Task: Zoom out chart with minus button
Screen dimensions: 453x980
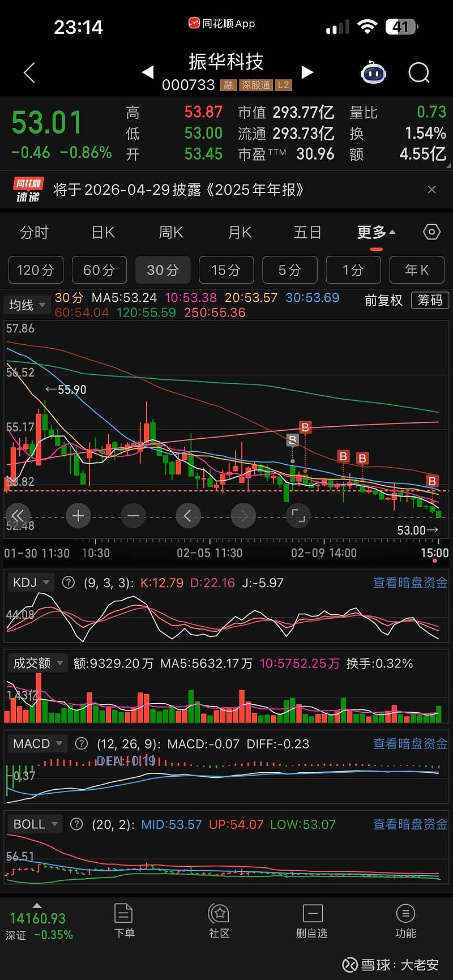Action: (134, 515)
